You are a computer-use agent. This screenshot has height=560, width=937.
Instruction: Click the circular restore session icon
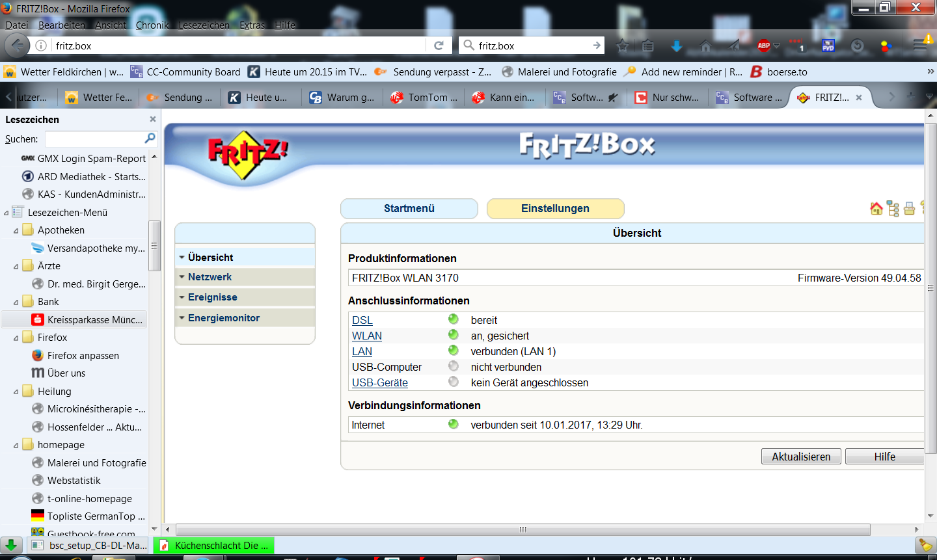858,46
